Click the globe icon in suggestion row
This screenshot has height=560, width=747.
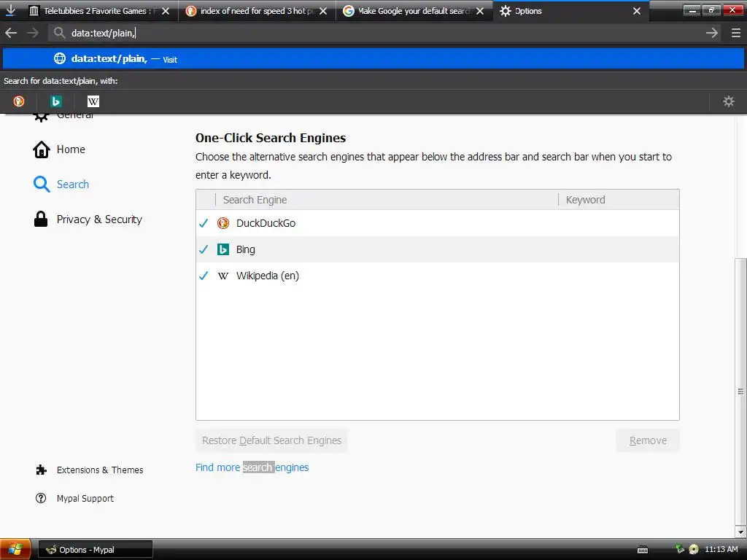point(60,58)
